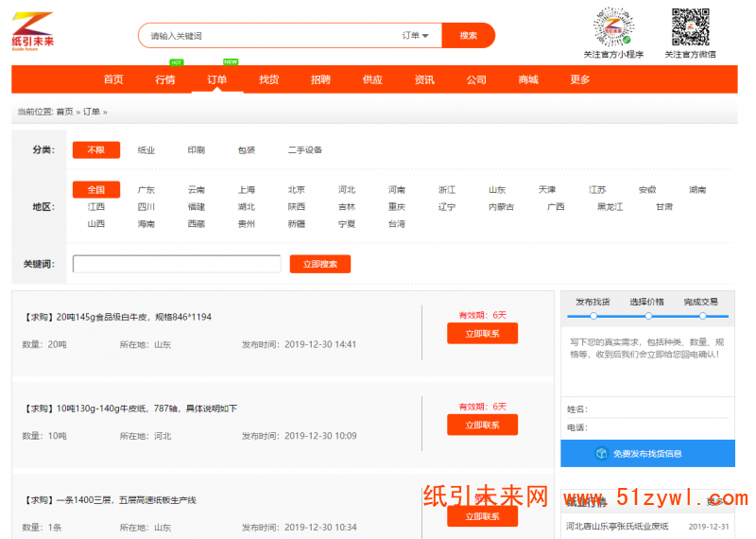Click the official mini program QR code

(612, 28)
